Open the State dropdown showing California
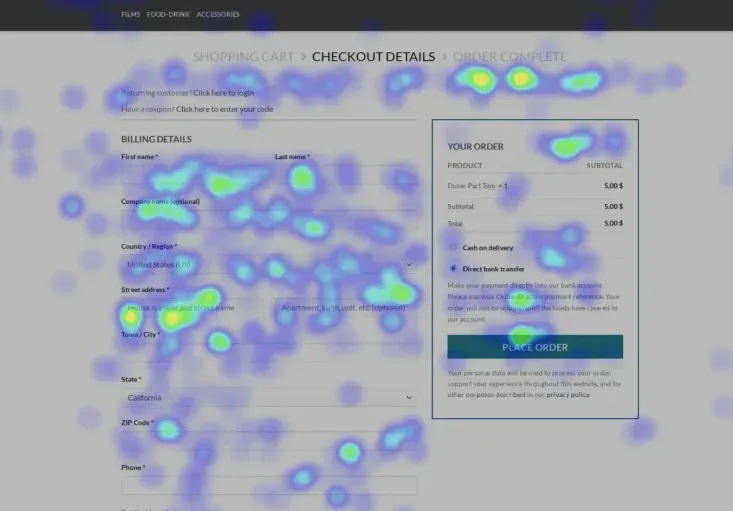This screenshot has width=733, height=511. point(269,397)
